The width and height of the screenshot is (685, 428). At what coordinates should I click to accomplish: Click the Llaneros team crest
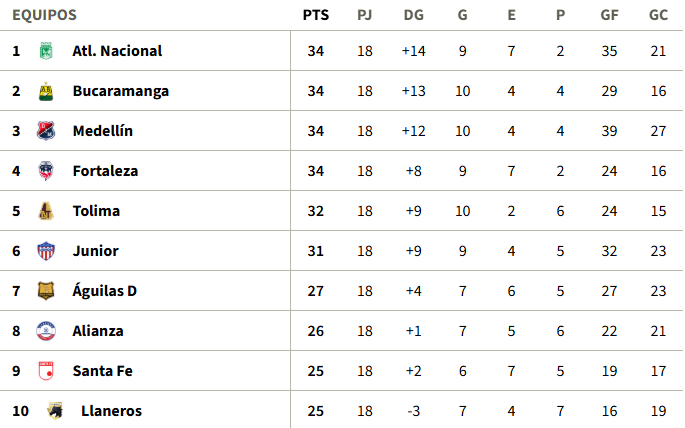click(x=55, y=410)
